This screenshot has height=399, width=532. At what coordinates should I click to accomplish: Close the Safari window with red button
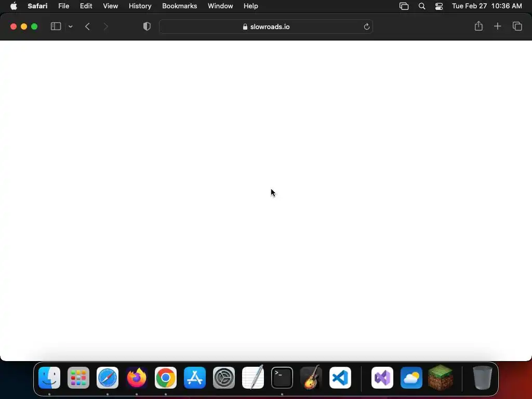click(14, 26)
